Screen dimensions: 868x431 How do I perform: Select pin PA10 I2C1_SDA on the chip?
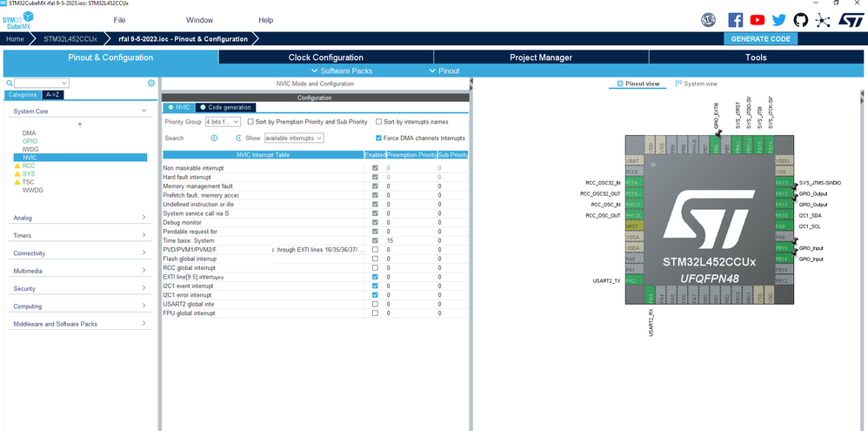point(784,216)
